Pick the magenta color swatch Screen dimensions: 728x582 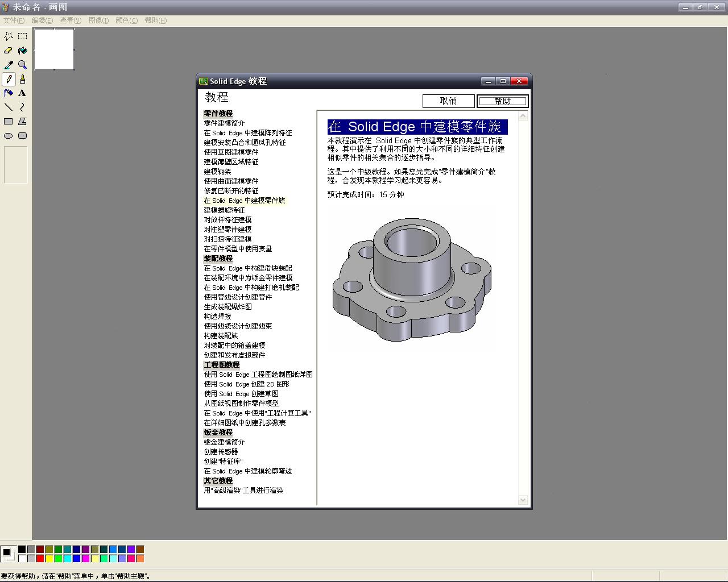[85, 559]
